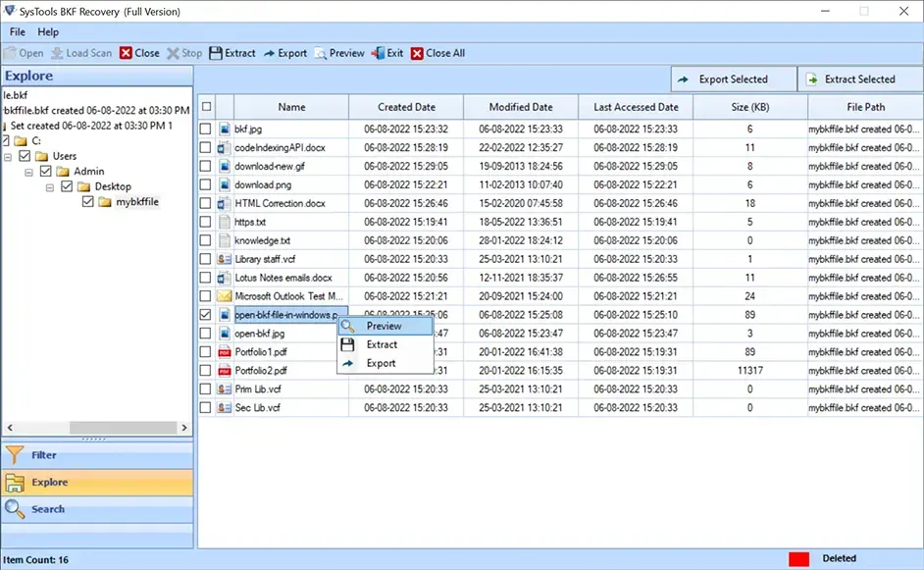This screenshot has width=924, height=570.
Task: Check the box for HTML Correction.docx
Action: tap(205, 203)
